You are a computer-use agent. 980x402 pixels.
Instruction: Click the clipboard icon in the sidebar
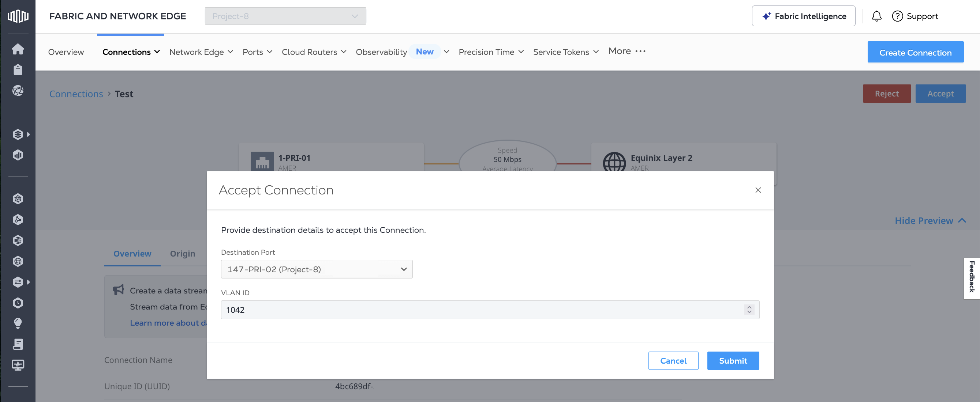(x=18, y=70)
